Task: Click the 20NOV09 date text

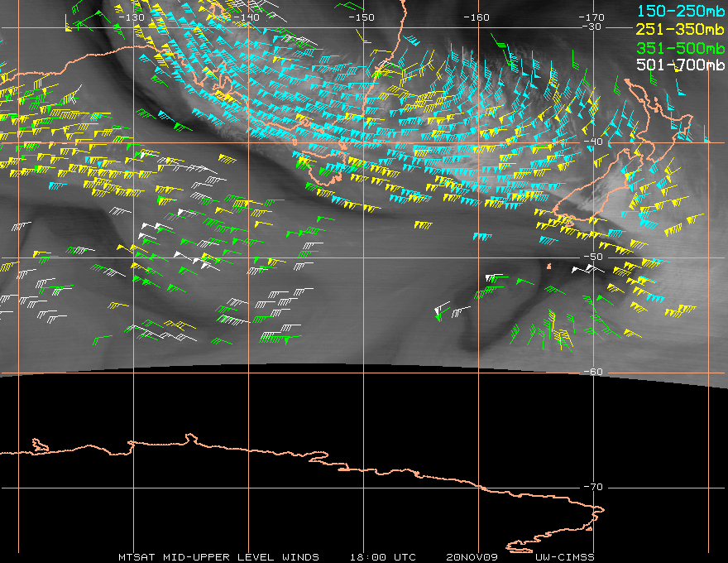Action: 472,557
